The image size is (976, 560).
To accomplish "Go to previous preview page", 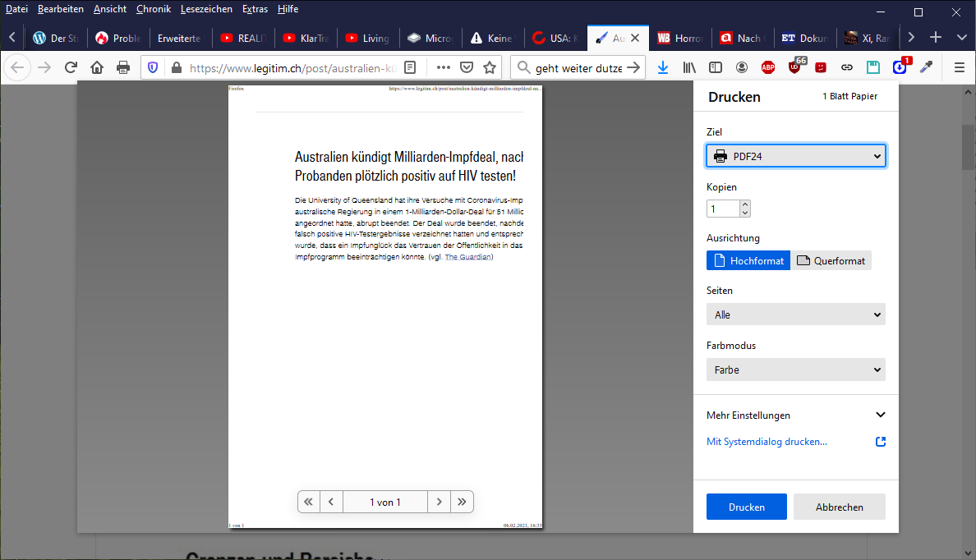I will (331, 502).
